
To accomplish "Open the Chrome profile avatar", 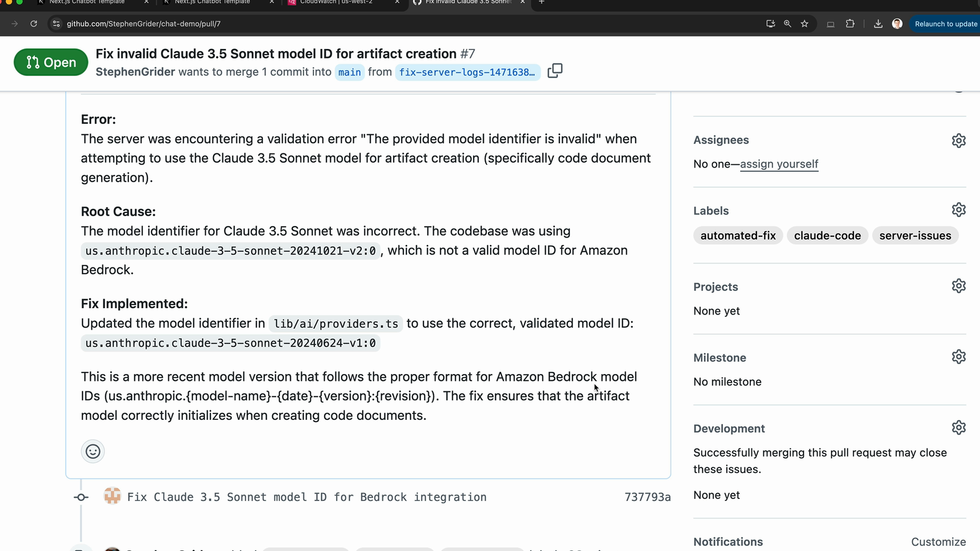I will point(897,24).
